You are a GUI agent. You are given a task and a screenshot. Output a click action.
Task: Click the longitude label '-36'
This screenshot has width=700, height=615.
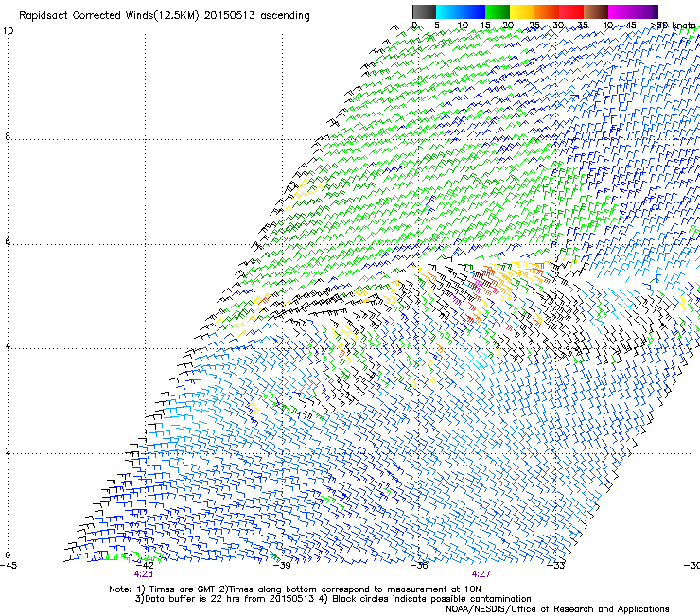point(419,566)
